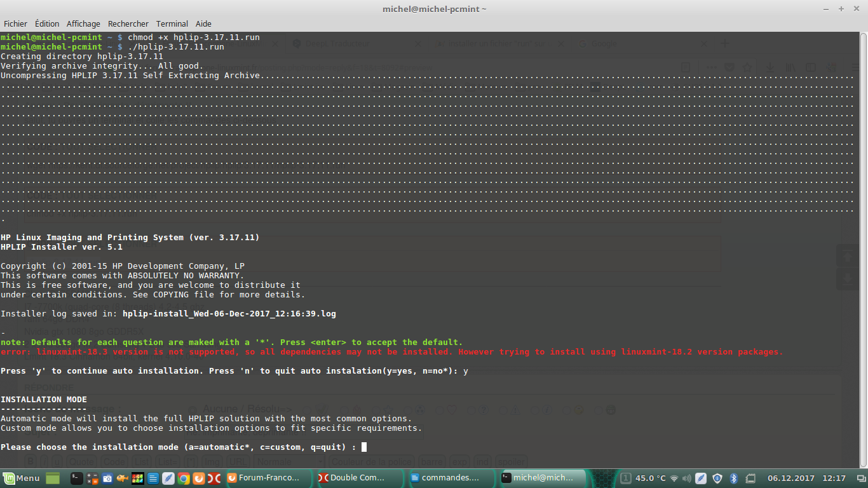This screenshot has height=488, width=868.
Task: Open the Terminal menu
Action: click(172, 24)
